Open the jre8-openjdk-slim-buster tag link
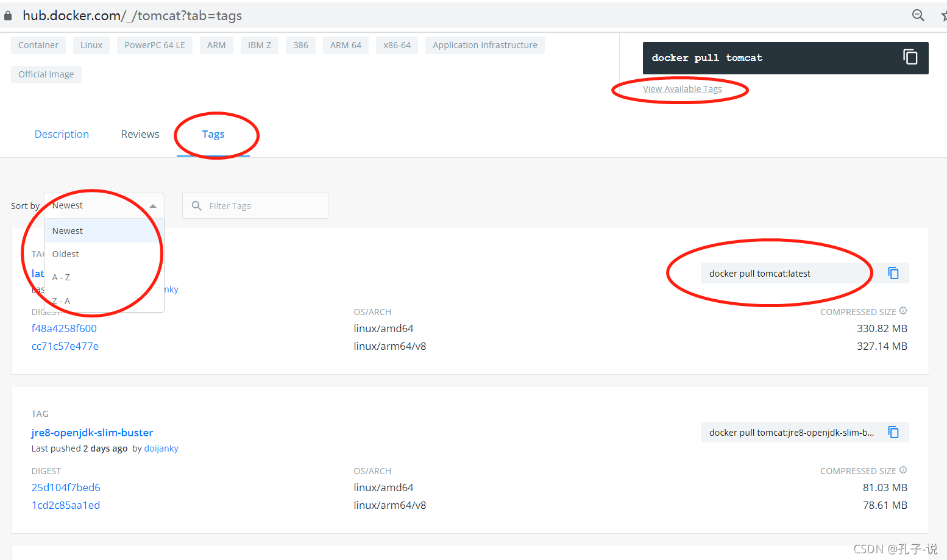 [x=92, y=433]
